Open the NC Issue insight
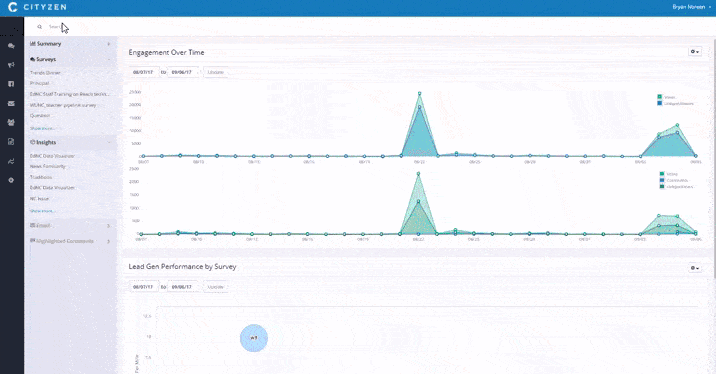Screen dimensions: 716x374 tap(39, 199)
